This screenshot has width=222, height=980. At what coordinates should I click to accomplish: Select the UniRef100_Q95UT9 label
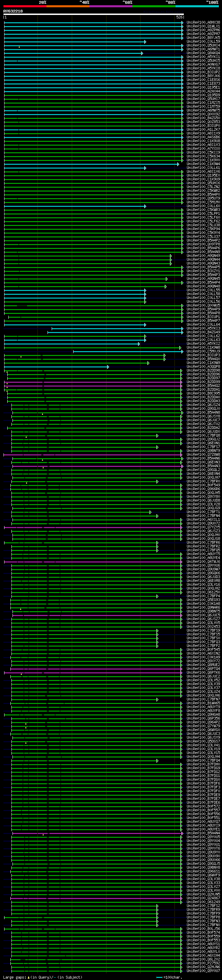coord(203,199)
